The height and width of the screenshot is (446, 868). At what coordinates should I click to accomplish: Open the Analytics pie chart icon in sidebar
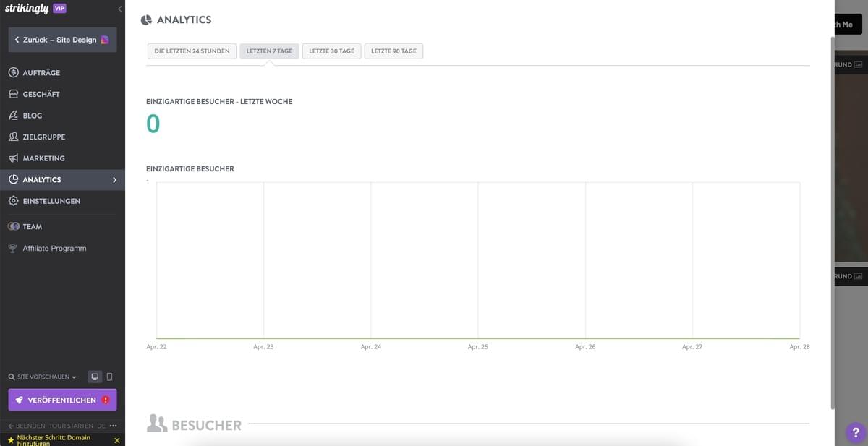pos(12,179)
